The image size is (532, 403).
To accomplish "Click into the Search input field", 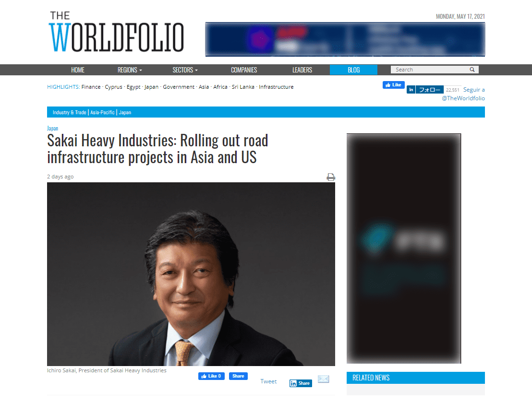I will pos(431,70).
